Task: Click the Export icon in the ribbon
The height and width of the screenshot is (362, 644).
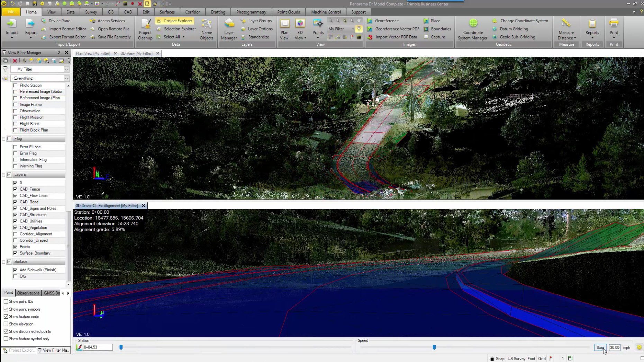Action: pyautogui.click(x=30, y=24)
